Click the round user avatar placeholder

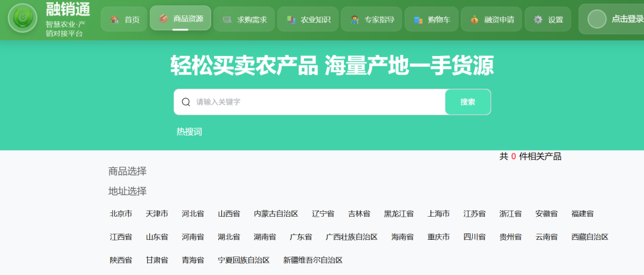click(x=597, y=19)
